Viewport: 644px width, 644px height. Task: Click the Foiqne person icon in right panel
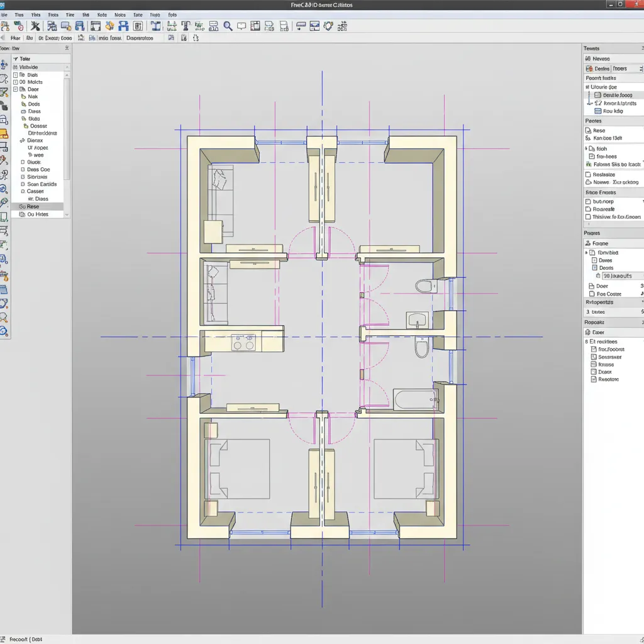tap(588, 243)
